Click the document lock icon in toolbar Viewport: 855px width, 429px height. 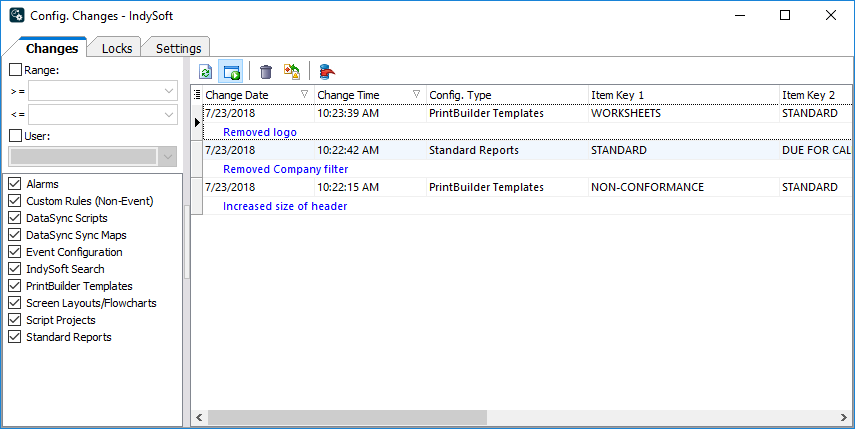tap(292, 72)
